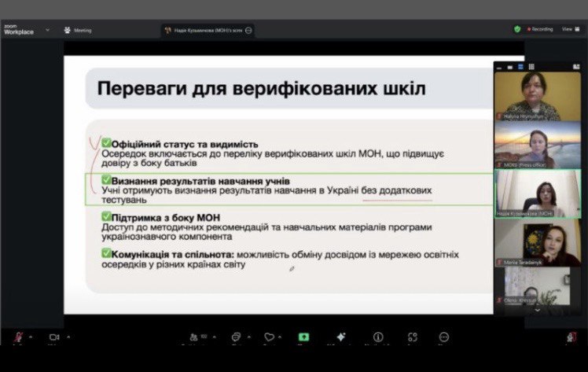The height and width of the screenshot is (372, 588).
Task: Open the Chat panel icon
Action: [235, 337]
